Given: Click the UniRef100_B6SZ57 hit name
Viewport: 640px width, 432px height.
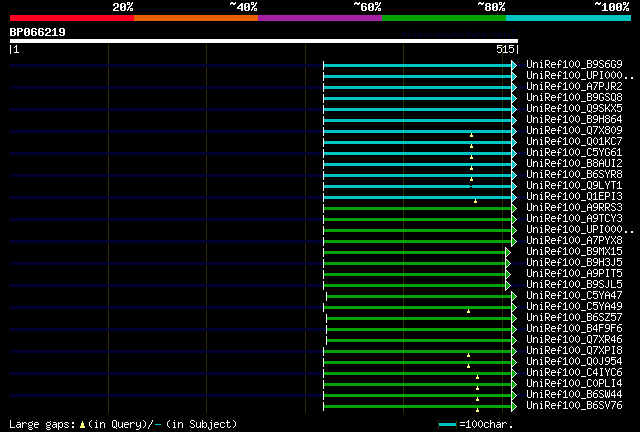Looking at the screenshot, I should point(574,318).
